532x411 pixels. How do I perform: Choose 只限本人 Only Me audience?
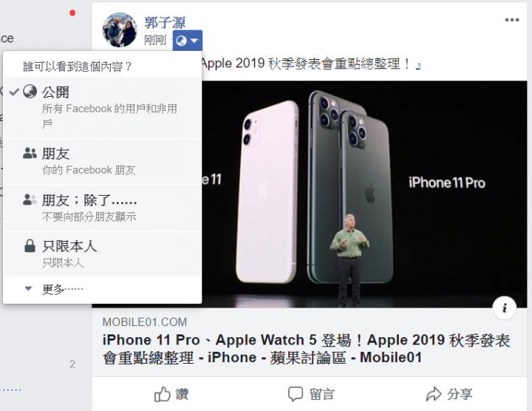pyautogui.click(x=102, y=254)
